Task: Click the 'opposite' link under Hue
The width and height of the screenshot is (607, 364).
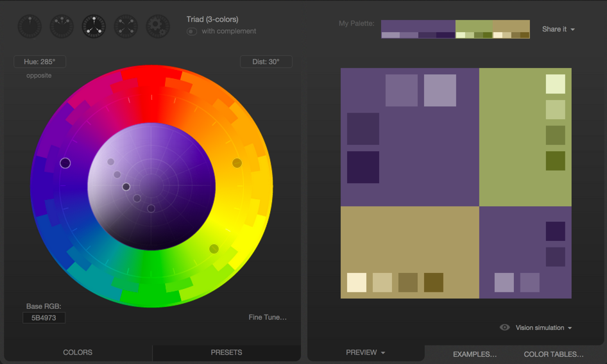Action: pos(38,76)
